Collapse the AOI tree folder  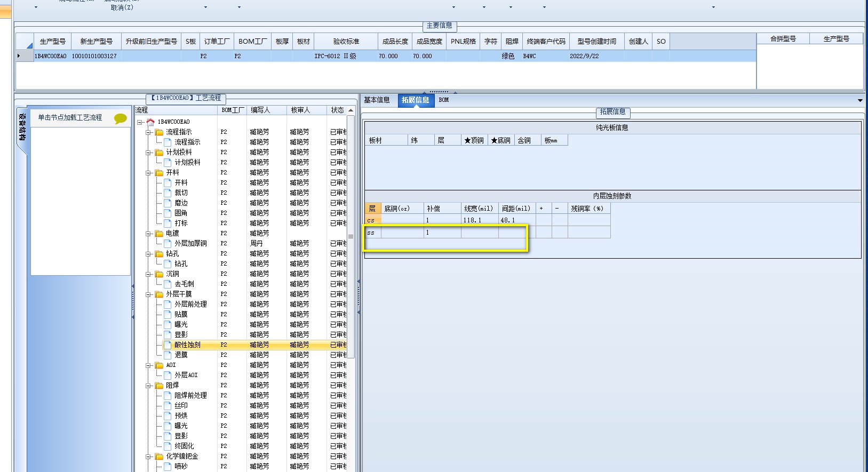(x=148, y=365)
